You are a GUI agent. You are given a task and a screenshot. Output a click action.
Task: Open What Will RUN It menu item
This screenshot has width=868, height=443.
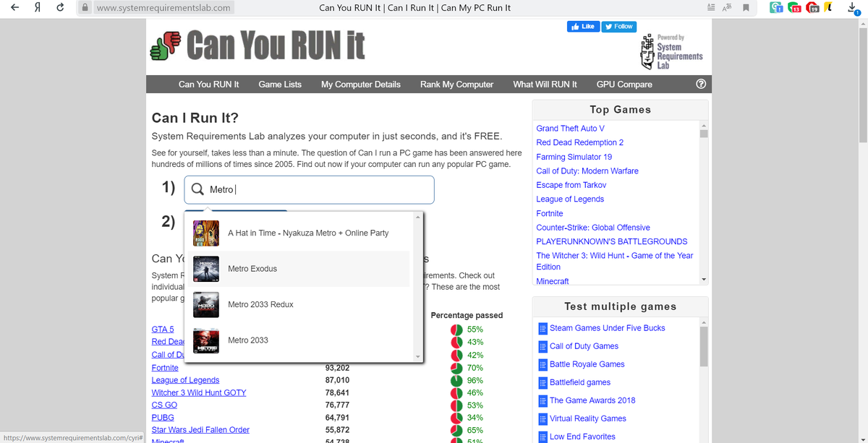point(545,84)
